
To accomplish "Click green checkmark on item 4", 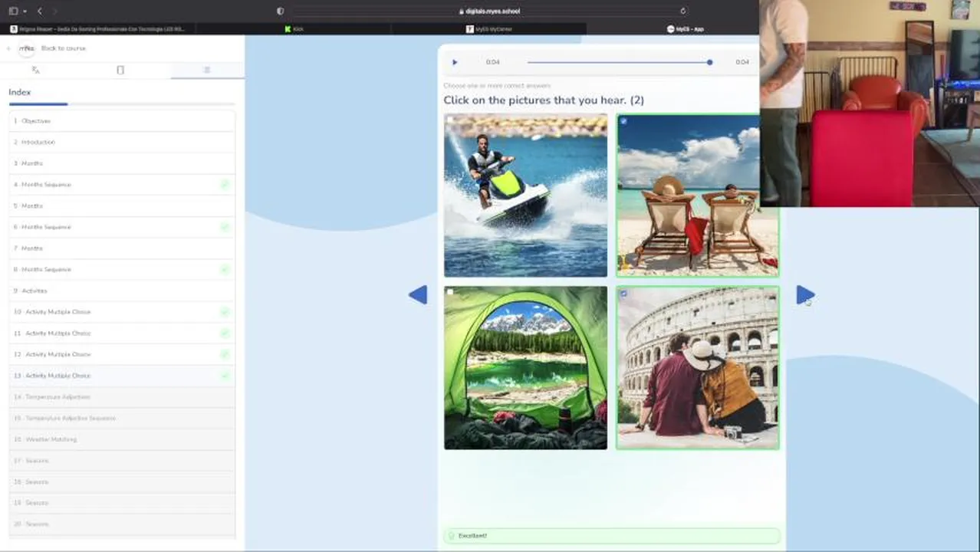I will tap(225, 185).
